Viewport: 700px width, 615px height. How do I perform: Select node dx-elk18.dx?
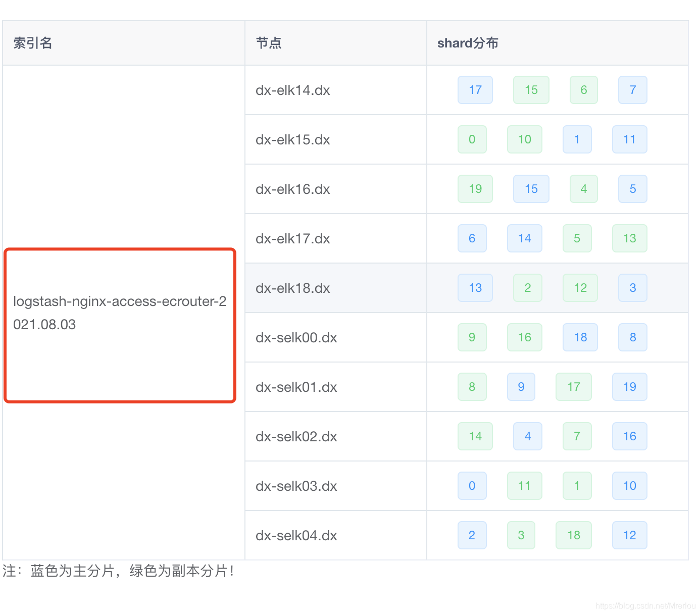(293, 288)
